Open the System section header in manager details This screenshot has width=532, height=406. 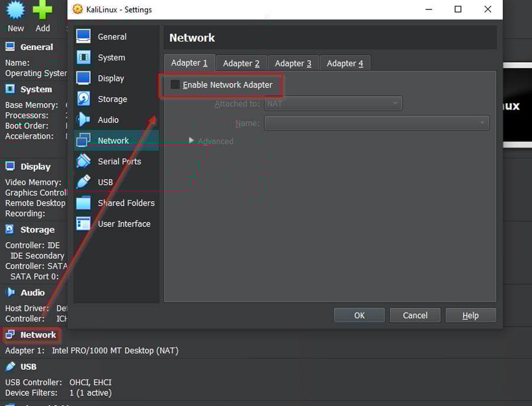tap(36, 89)
